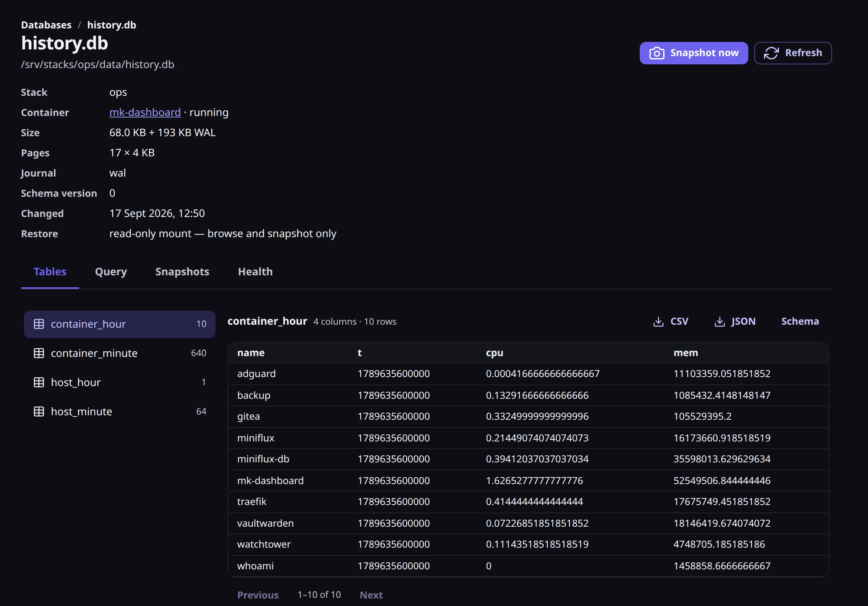Export container_hour with the CSV label
This screenshot has height=606, width=868.
pyautogui.click(x=679, y=321)
